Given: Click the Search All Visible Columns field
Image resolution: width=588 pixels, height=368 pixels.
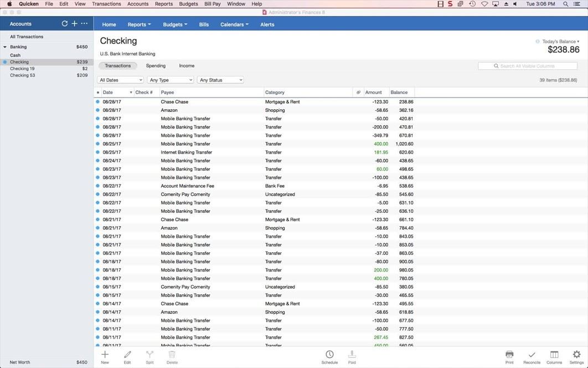Looking at the screenshot, I should pos(528,66).
